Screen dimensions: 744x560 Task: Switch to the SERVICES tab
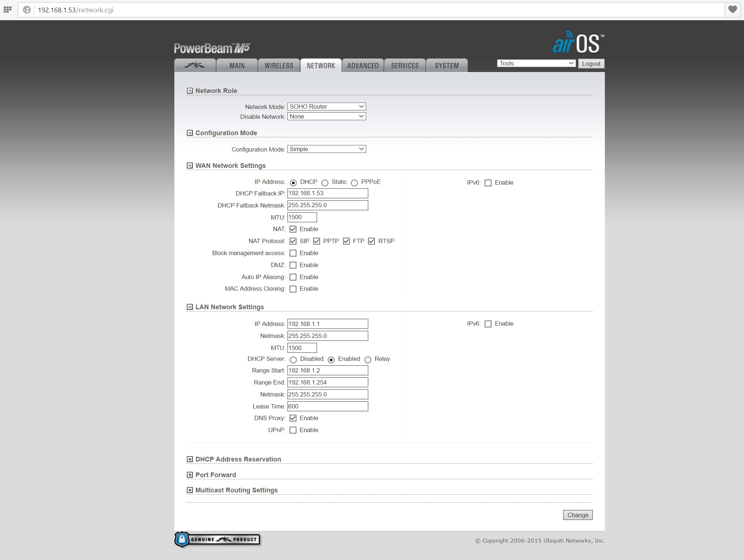point(405,66)
